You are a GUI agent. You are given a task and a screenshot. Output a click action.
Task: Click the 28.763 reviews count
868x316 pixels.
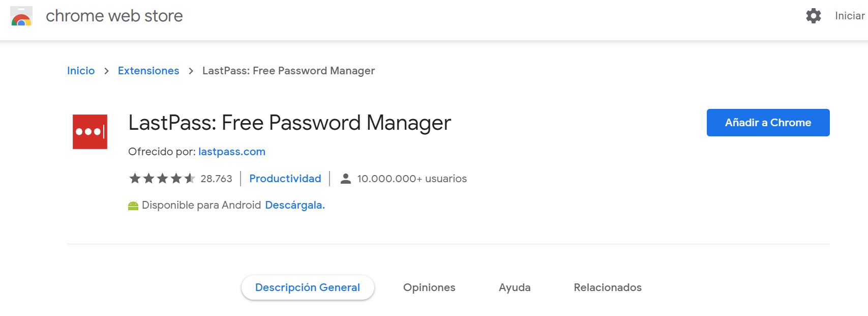pyautogui.click(x=216, y=179)
